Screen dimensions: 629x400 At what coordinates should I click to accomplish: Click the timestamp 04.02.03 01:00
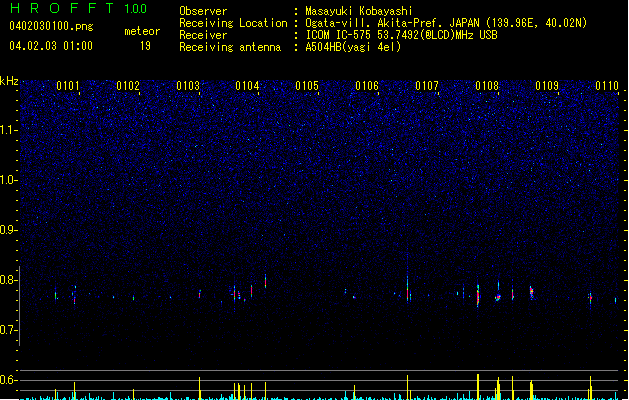coord(51,46)
